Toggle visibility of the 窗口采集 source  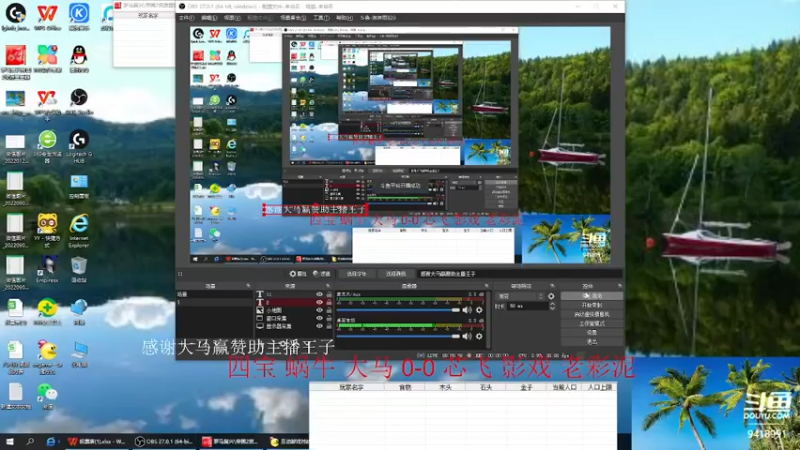(x=319, y=318)
